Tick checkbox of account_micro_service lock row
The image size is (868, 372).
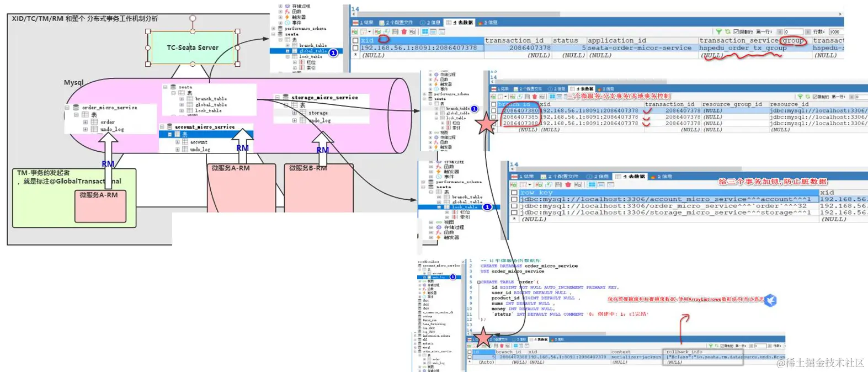pyautogui.click(x=514, y=199)
